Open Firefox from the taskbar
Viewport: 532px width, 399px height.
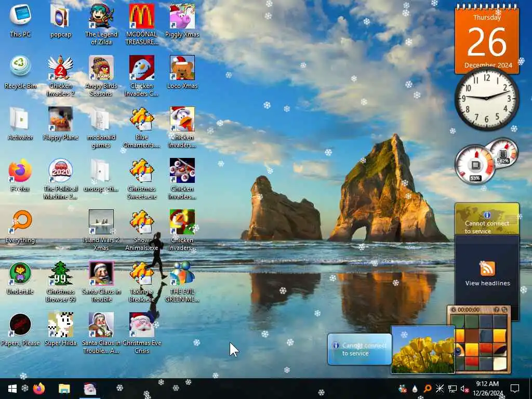[x=39, y=389]
